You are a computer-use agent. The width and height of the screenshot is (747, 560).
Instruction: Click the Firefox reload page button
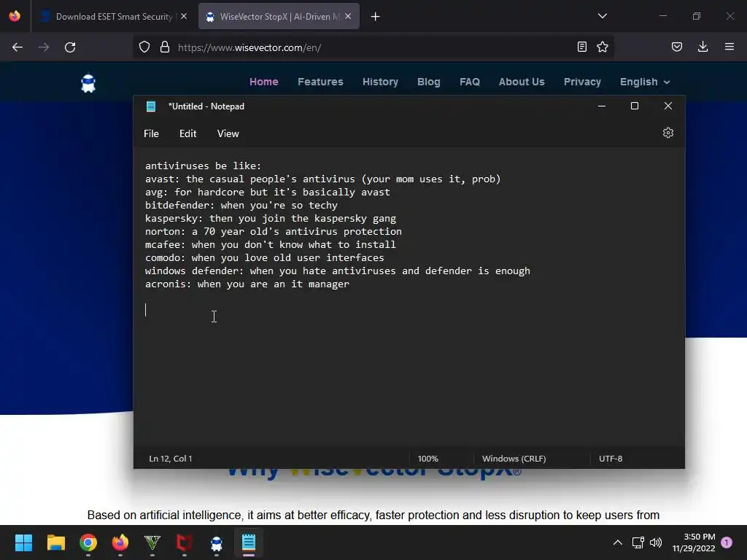70,47
